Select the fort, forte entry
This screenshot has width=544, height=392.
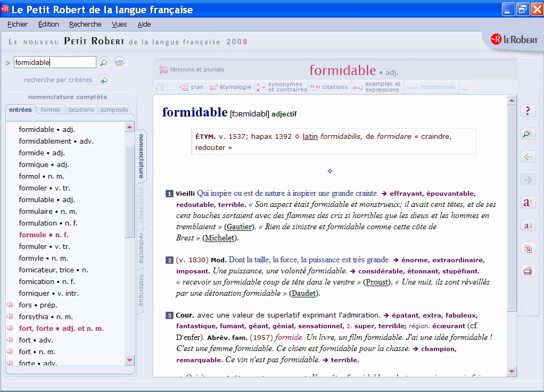pyautogui.click(x=61, y=328)
